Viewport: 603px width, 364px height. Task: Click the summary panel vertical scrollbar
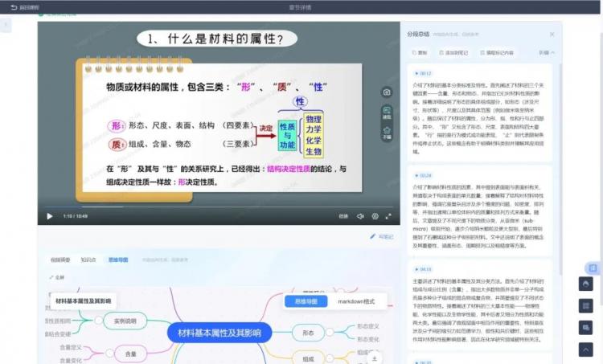pyautogui.click(x=560, y=169)
